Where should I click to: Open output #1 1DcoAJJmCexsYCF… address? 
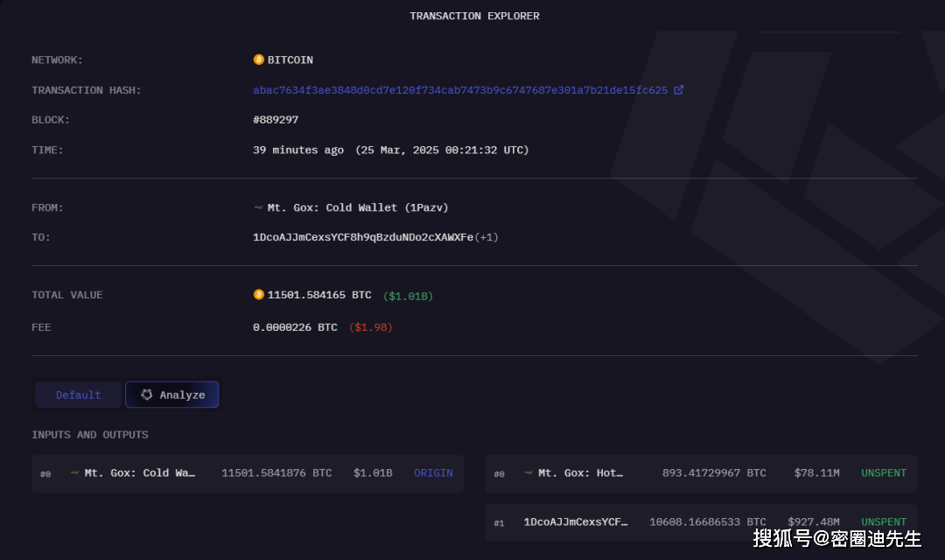[576, 521]
